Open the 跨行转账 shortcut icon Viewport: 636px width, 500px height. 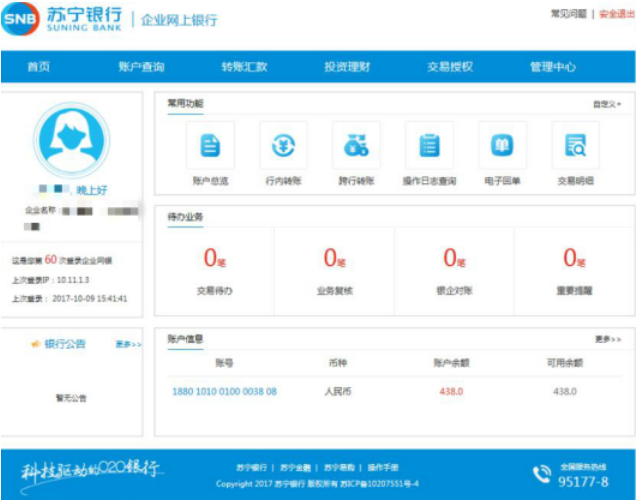point(356,146)
